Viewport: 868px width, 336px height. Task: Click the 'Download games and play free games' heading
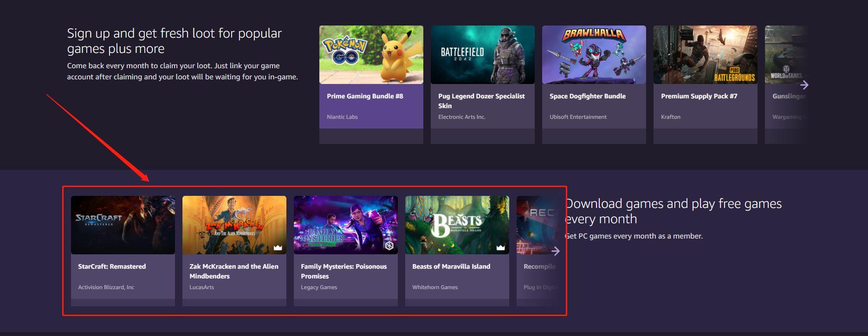tap(674, 211)
